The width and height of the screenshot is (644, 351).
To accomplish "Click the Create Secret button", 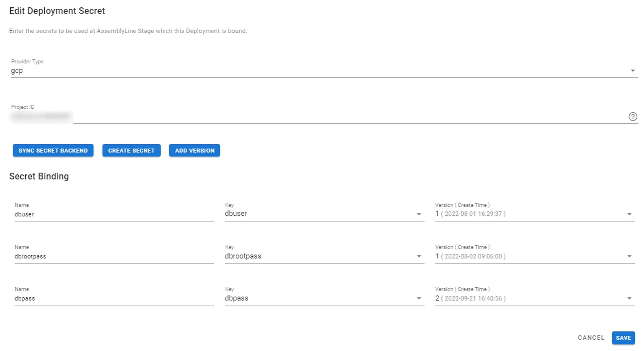I will (x=131, y=150).
